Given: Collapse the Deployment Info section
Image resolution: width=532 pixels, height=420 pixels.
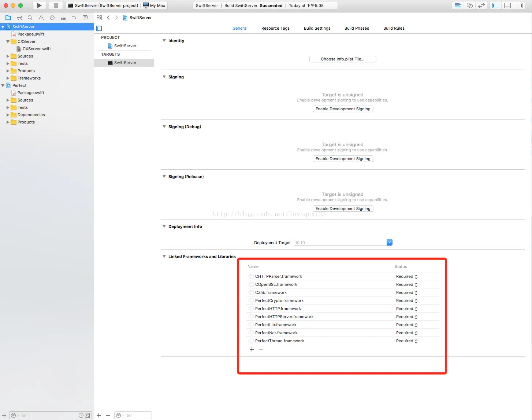Looking at the screenshot, I should (164, 226).
